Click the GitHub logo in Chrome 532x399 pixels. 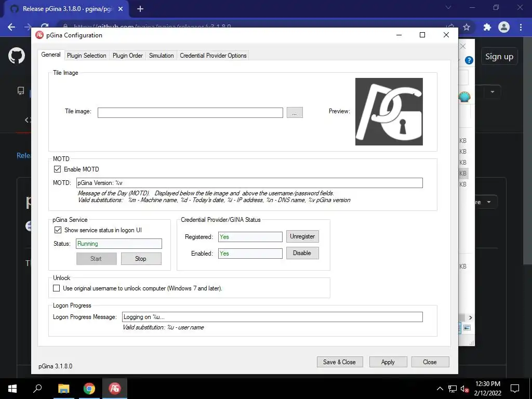pyautogui.click(x=17, y=56)
